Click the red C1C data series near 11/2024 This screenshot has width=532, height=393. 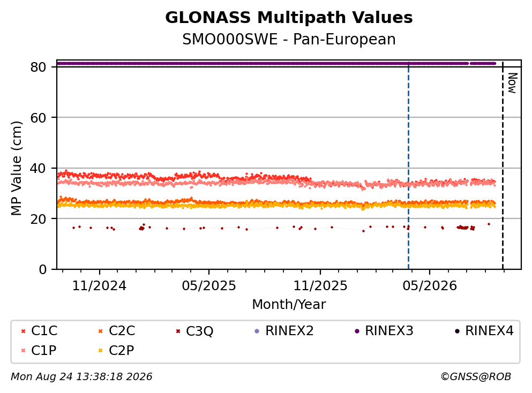[100, 175]
